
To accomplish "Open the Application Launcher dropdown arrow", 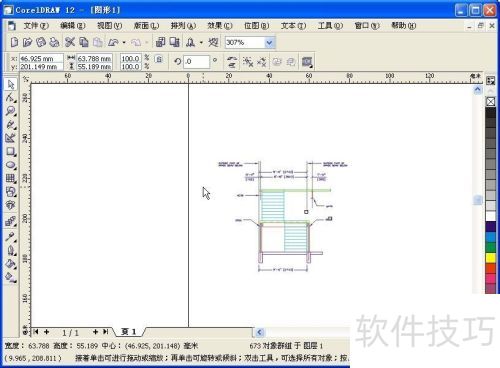I will click(201, 42).
